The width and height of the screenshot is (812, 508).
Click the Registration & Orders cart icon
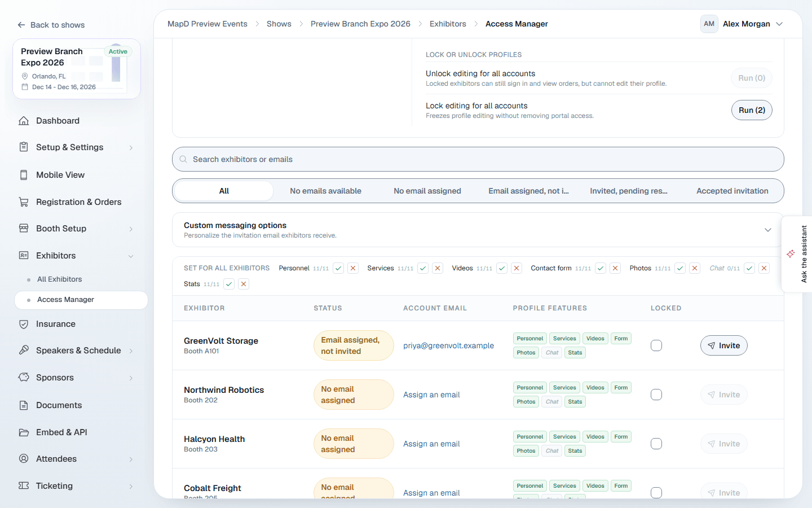point(24,202)
